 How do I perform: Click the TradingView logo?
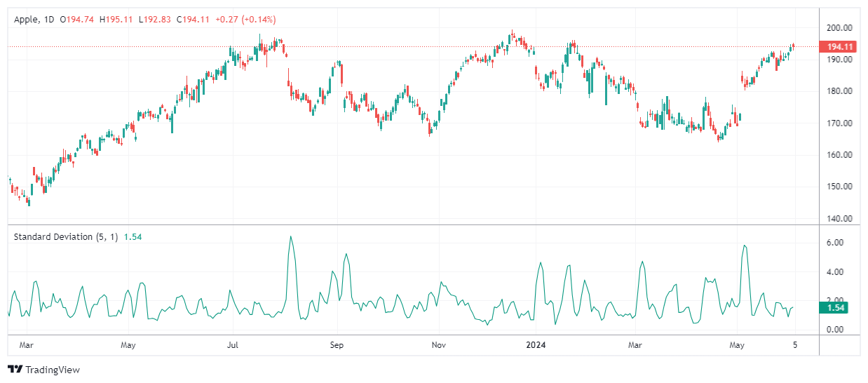tap(43, 370)
